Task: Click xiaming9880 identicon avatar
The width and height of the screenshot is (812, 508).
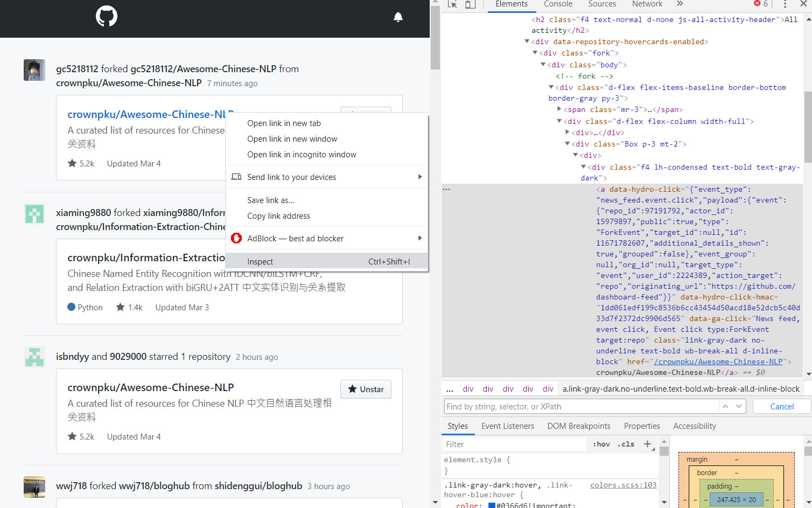Action: (34, 214)
